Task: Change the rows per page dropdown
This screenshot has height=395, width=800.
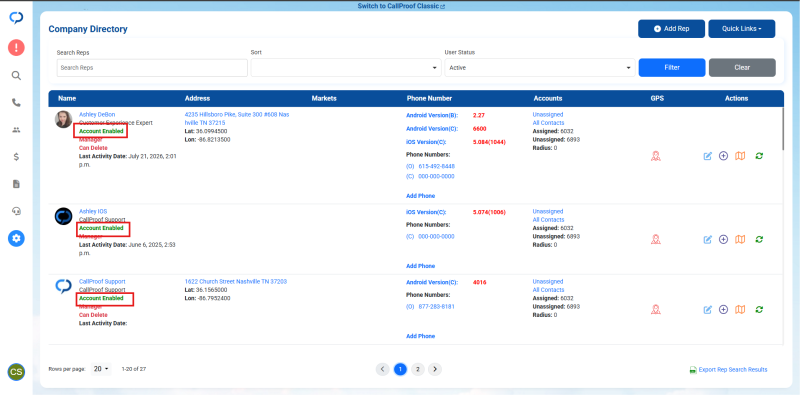Action: [x=101, y=368]
